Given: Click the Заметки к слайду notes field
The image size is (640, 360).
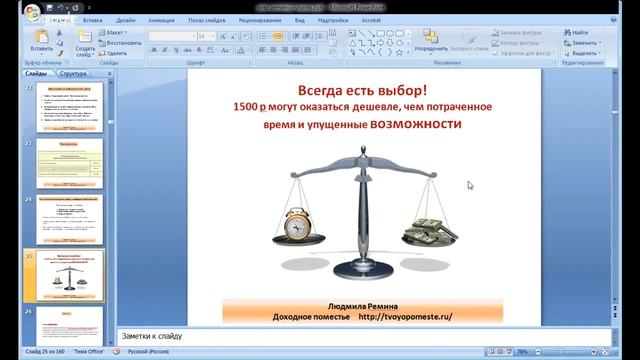Looking at the screenshot, I should point(364,336).
